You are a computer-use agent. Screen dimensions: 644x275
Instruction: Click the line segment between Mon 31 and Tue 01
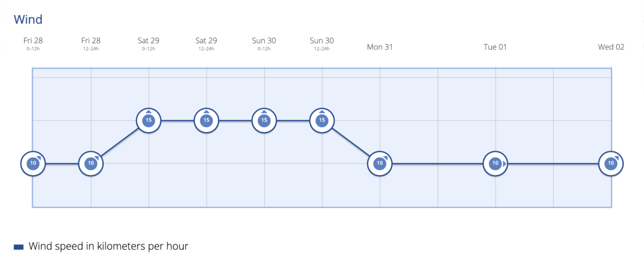click(x=437, y=163)
